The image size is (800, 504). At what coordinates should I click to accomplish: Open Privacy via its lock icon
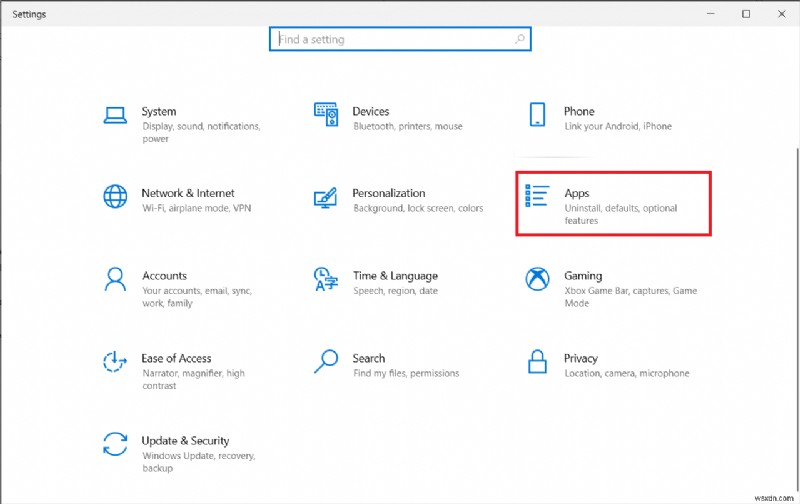tap(537, 361)
